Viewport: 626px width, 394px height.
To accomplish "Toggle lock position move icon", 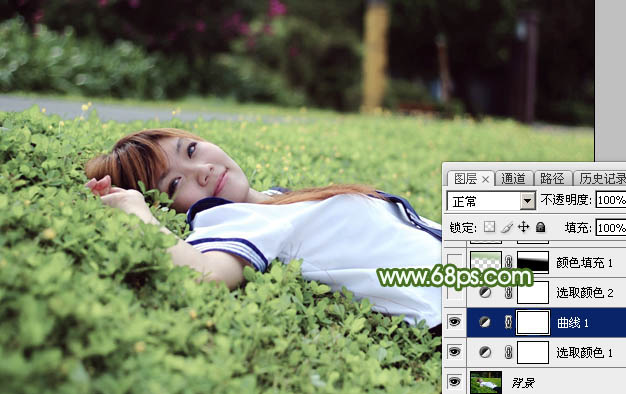I will 523,227.
